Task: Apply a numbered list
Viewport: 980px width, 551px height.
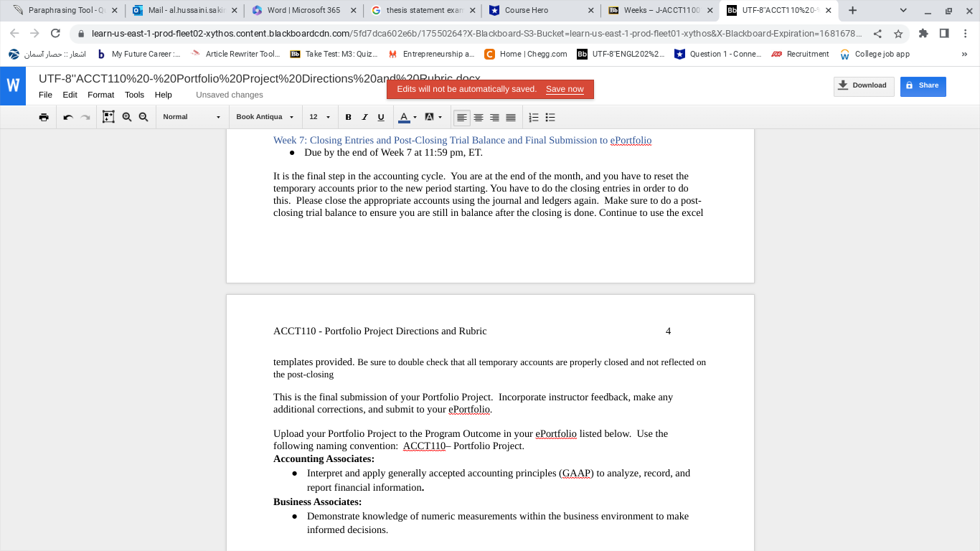Action: coord(532,117)
